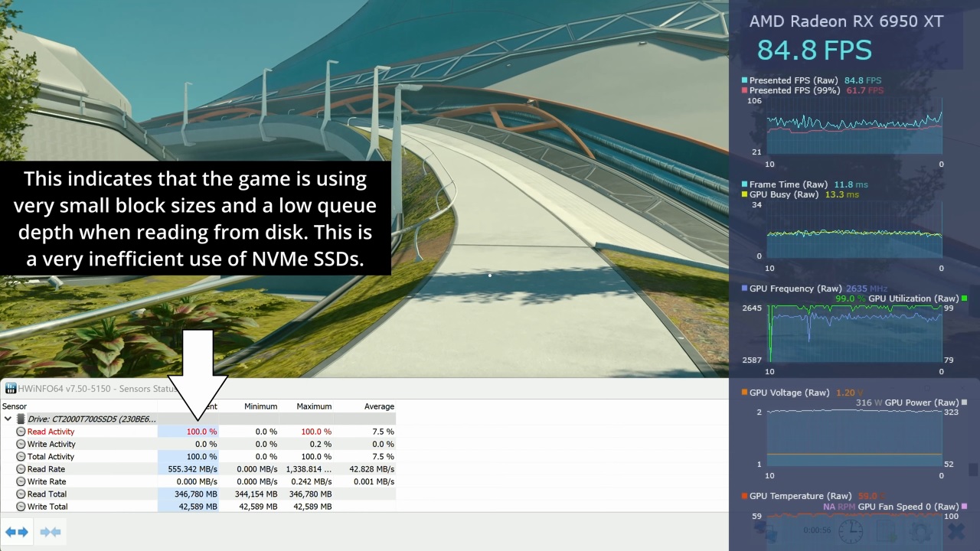Viewport: 980px width, 551px height.
Task: Click the HWiNFO64 app icon in title bar
Action: point(11,389)
